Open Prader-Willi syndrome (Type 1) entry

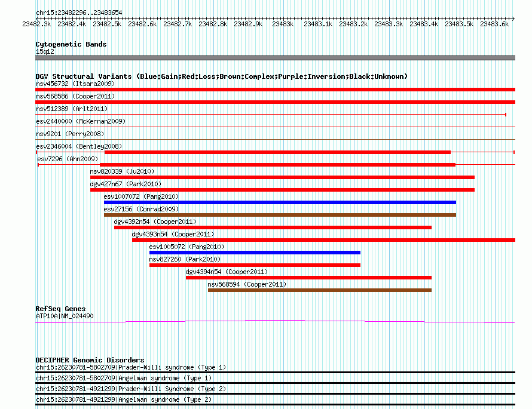pos(131,367)
